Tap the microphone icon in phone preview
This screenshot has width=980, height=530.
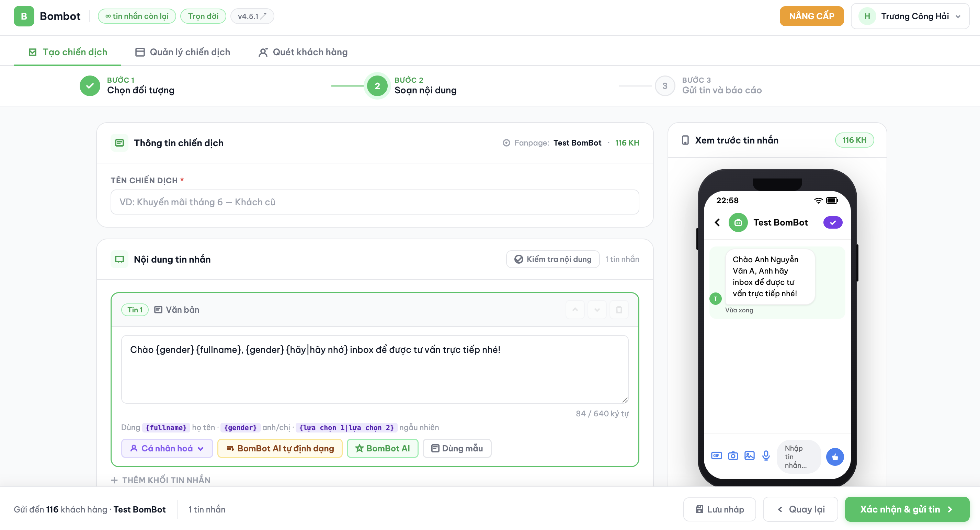click(x=766, y=456)
